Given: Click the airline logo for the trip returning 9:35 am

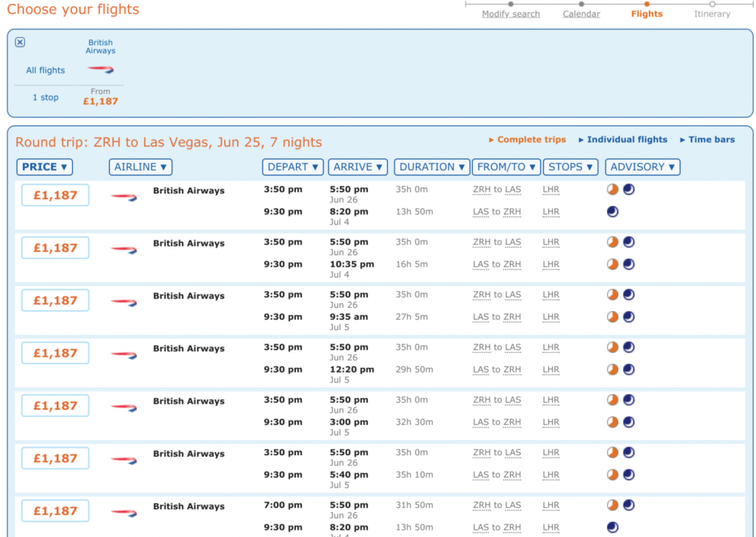Looking at the screenshot, I should coord(124,303).
